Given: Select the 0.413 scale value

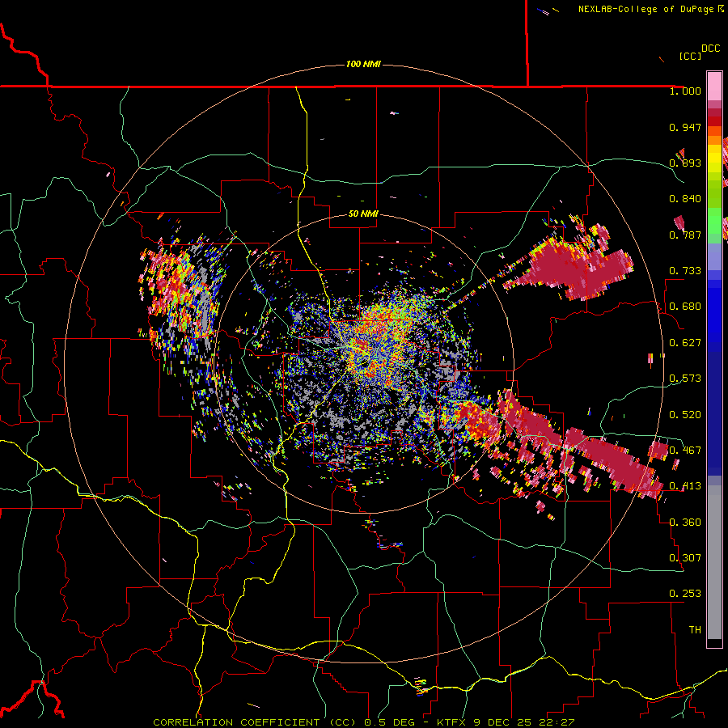Looking at the screenshot, I should click(685, 486).
